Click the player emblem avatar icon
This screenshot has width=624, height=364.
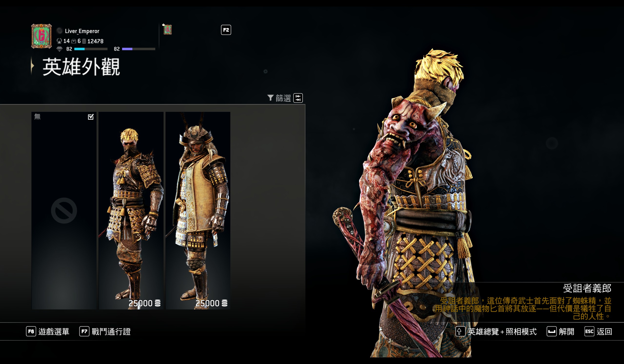(x=41, y=36)
